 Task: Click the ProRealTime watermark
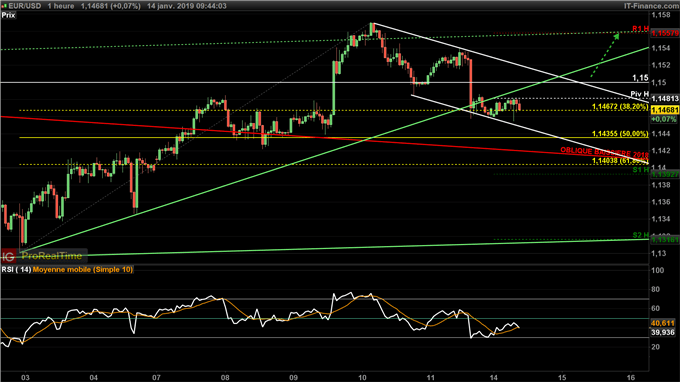click(52, 256)
